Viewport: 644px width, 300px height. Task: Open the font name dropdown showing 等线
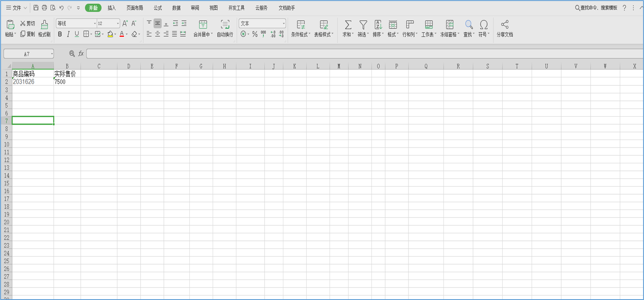pos(95,24)
